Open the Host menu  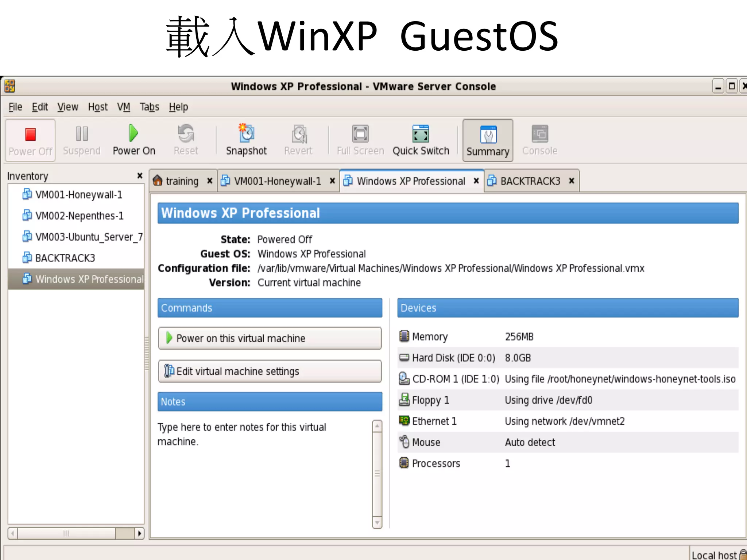pyautogui.click(x=98, y=107)
